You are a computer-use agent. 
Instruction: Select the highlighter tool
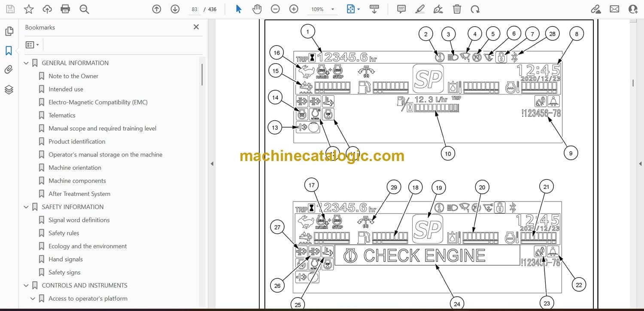point(420,9)
